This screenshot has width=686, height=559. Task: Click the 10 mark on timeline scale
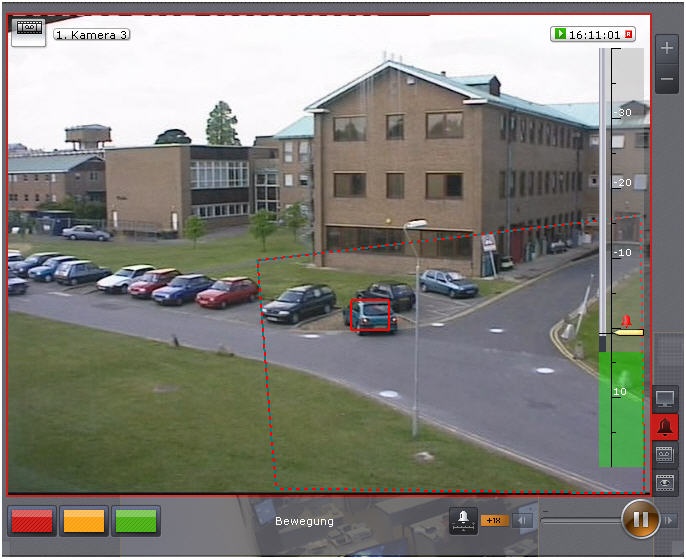click(x=620, y=391)
